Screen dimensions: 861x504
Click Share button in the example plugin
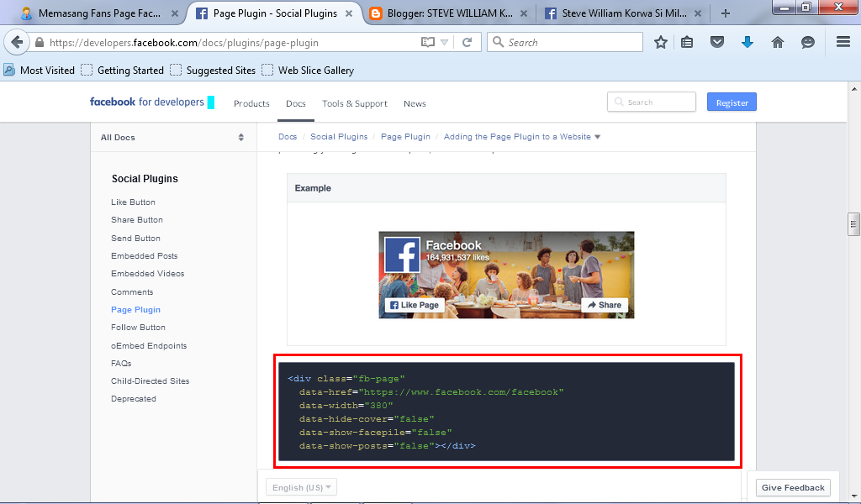click(x=604, y=305)
